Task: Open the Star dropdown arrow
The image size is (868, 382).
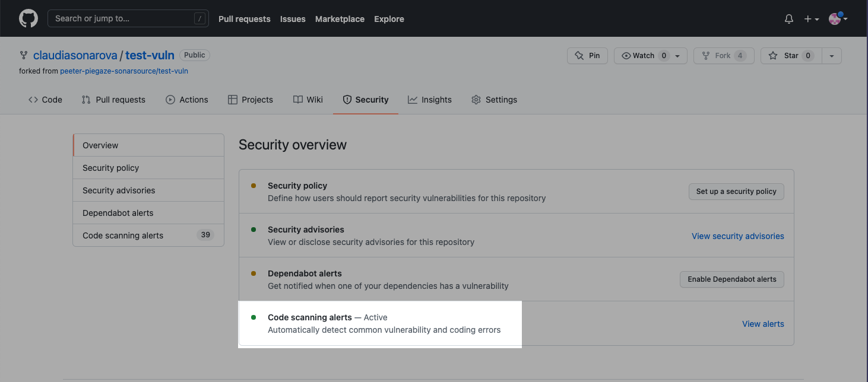Action: tap(831, 55)
